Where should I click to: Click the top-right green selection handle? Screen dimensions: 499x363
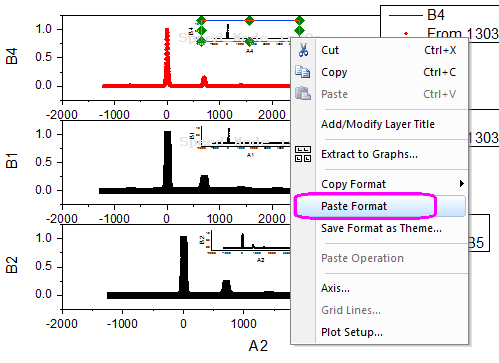coord(300,21)
